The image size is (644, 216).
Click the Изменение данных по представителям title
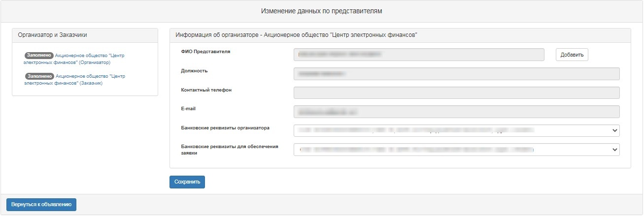(322, 11)
